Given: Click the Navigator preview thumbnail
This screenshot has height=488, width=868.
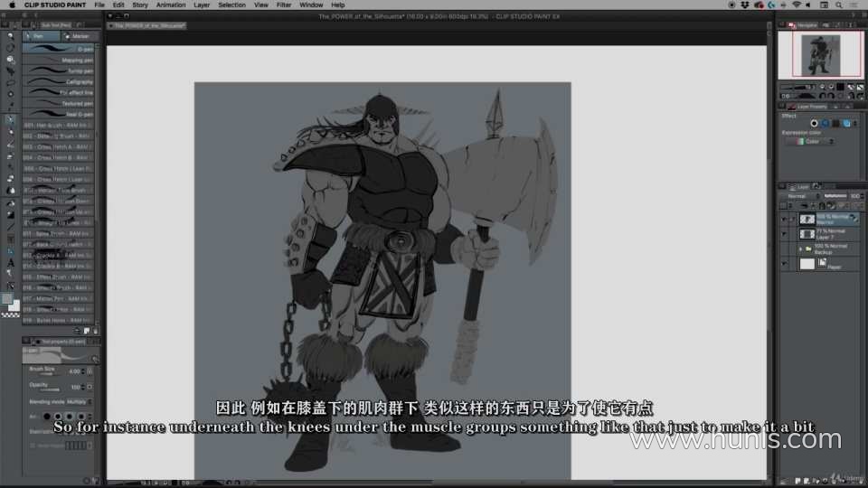Looking at the screenshot, I should [820, 55].
